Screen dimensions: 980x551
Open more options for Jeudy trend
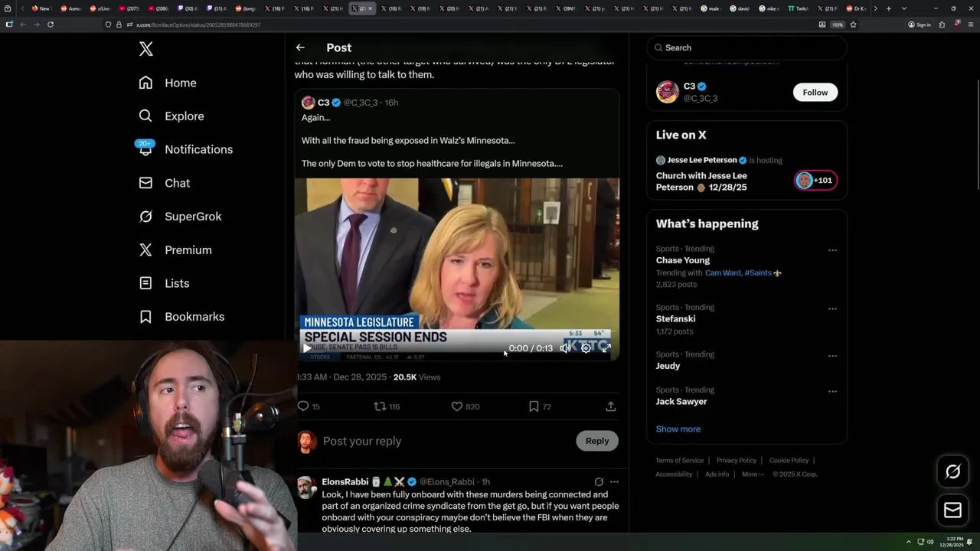[x=832, y=356]
